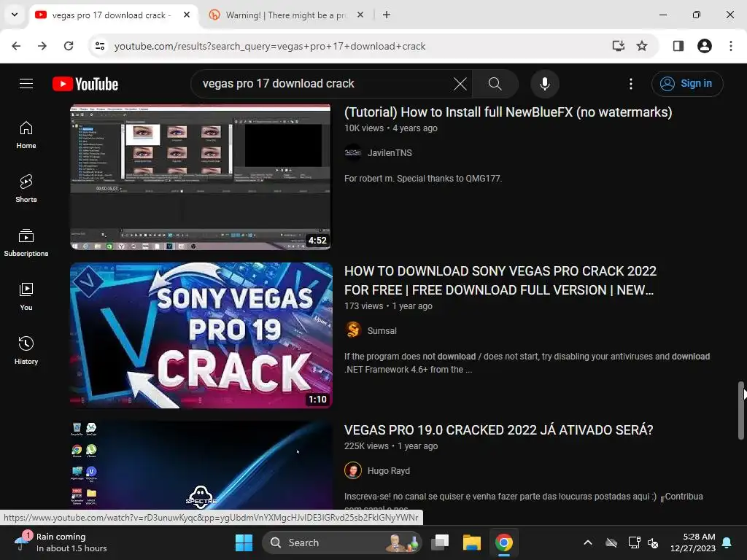The width and height of the screenshot is (747, 560).
Task: Open Chrome three-dot menu
Action: (x=730, y=46)
